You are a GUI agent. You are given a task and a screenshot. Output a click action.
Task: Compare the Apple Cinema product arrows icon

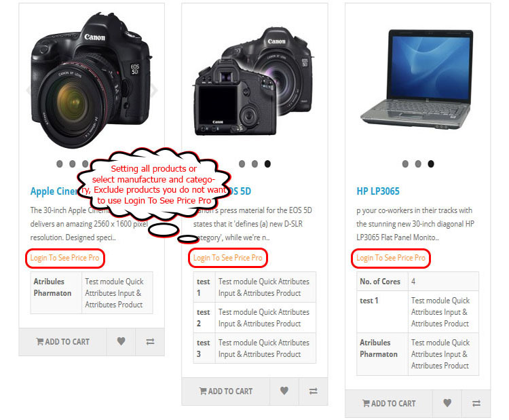pos(150,341)
